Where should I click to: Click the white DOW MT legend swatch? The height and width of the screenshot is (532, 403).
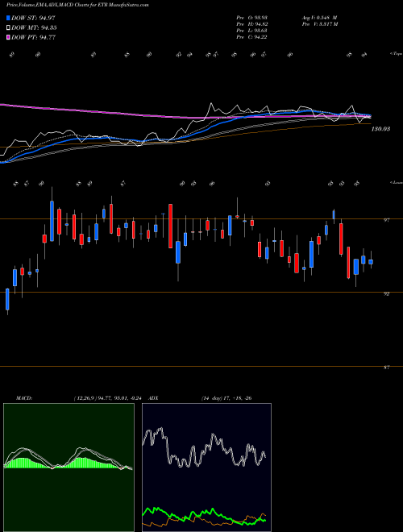[8, 28]
